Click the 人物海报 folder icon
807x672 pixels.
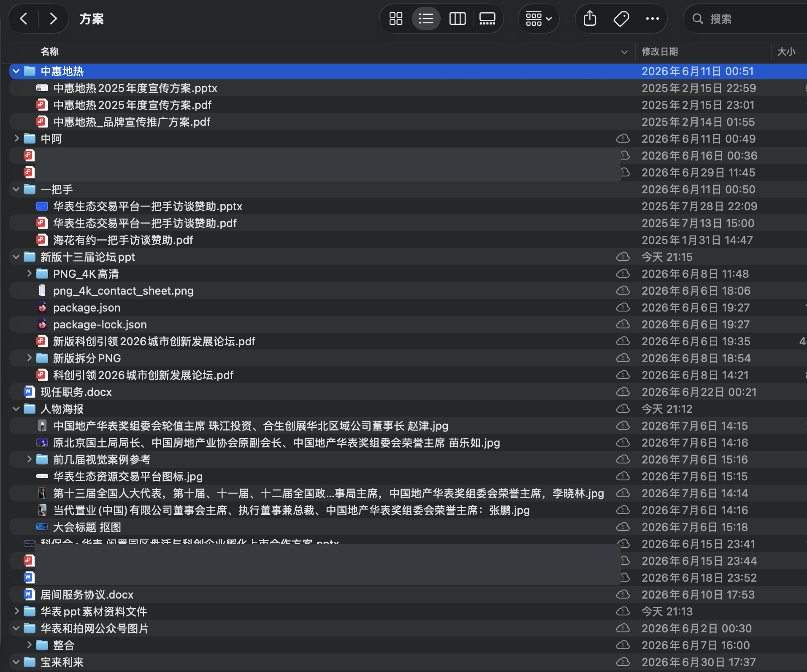30,409
